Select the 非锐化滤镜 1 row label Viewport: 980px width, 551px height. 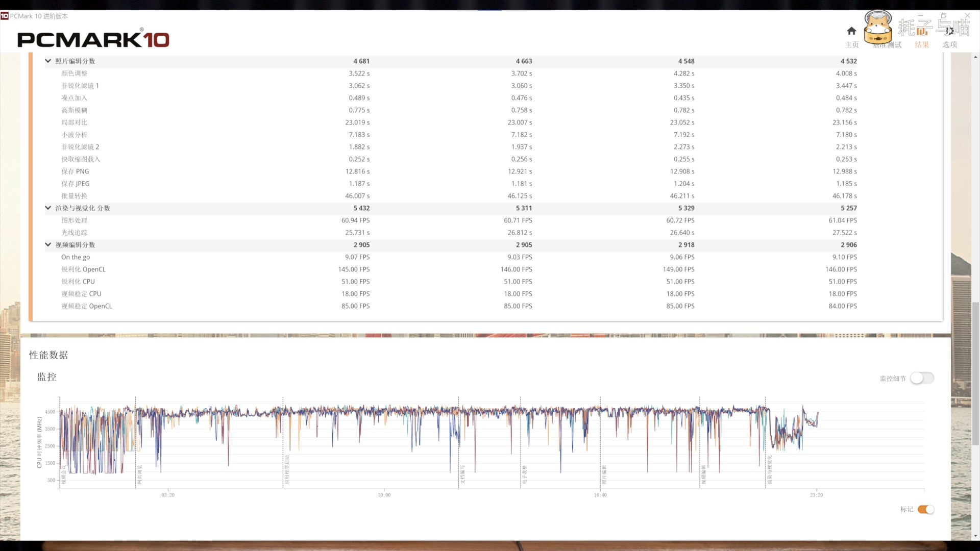pyautogui.click(x=80, y=86)
